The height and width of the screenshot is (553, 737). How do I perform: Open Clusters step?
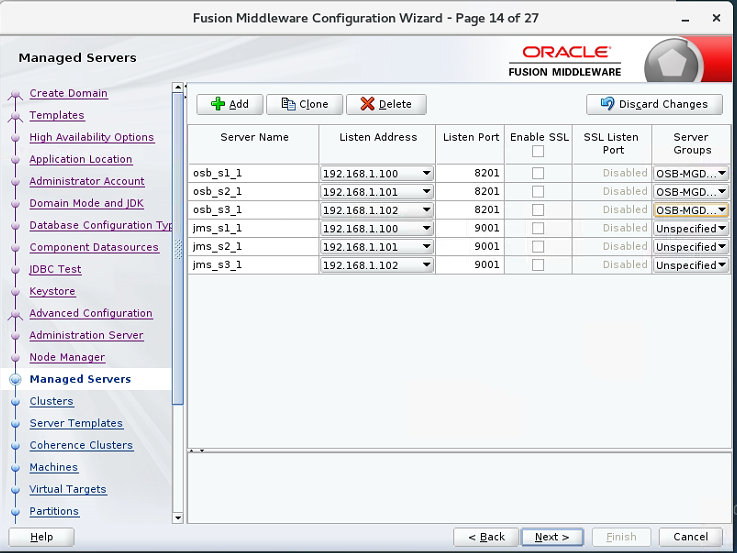pos(52,401)
